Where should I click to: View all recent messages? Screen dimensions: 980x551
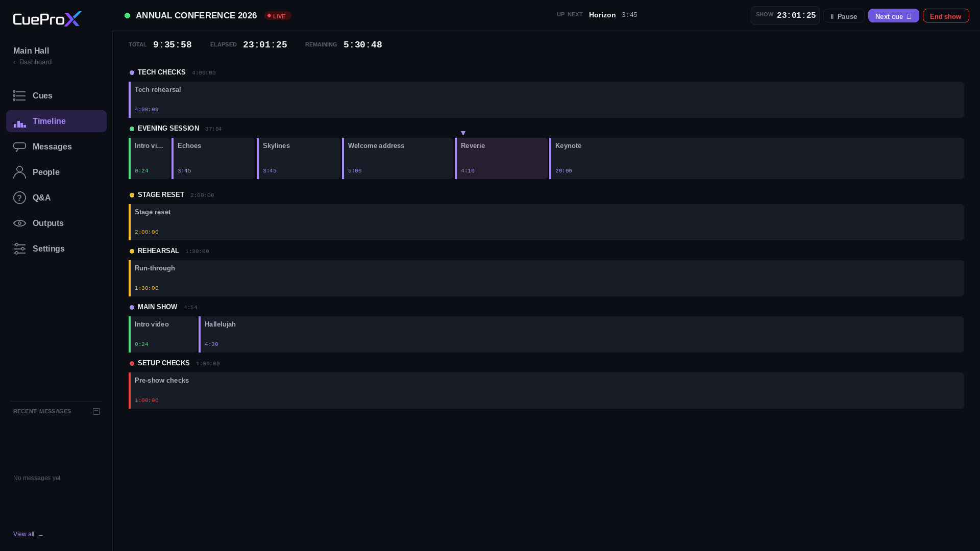[x=28, y=534]
